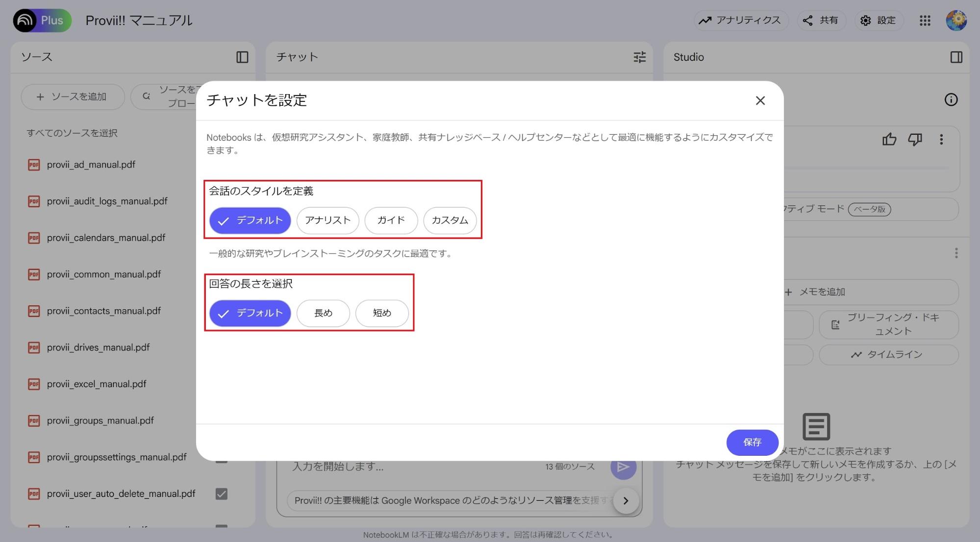Open the 設定 settings button
Image resolution: width=980 pixels, height=542 pixels.
[879, 21]
